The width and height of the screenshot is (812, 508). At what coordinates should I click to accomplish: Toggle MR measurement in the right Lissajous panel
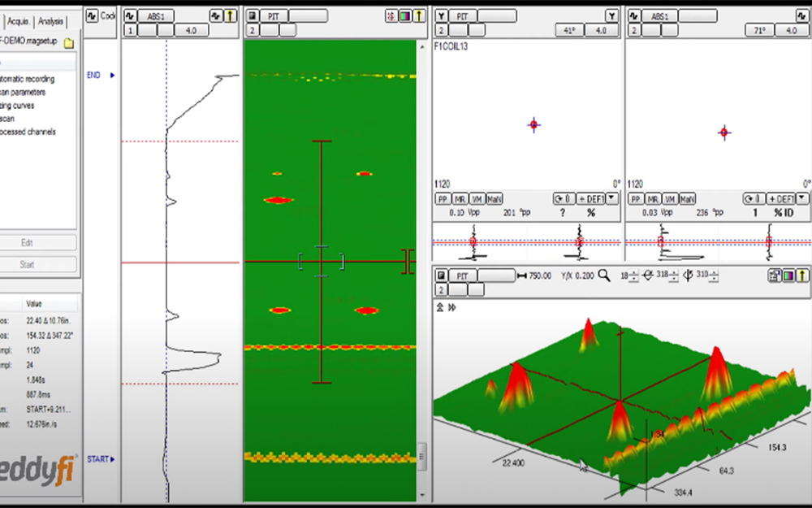[x=653, y=199]
